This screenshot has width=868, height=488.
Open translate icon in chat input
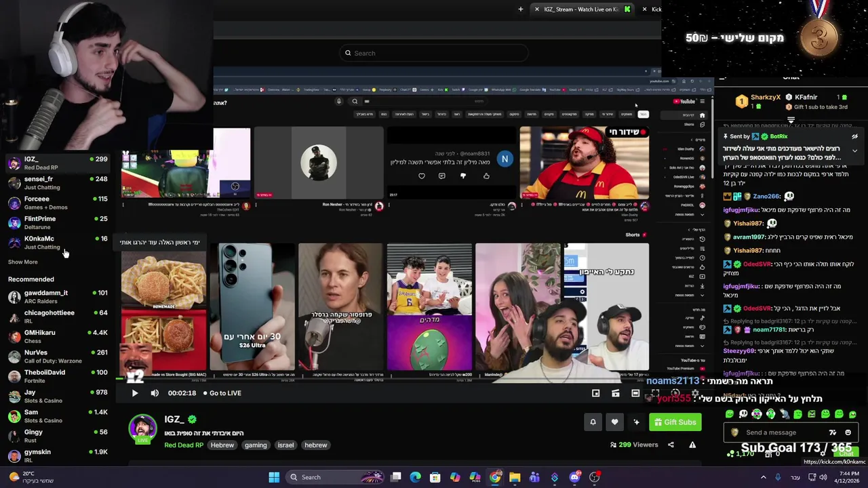click(x=833, y=432)
